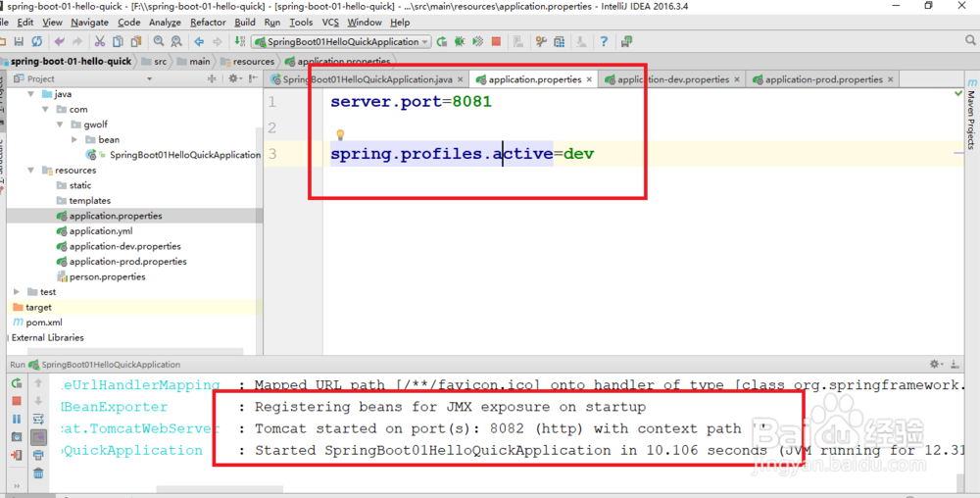The width and height of the screenshot is (980, 498).
Task: Click the Replace icon in toolbar
Action: (176, 42)
